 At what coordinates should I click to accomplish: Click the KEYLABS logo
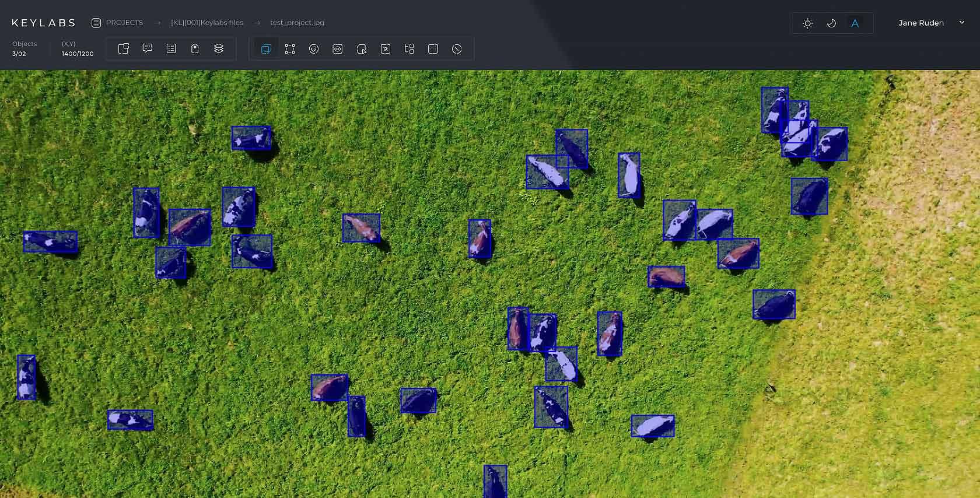point(44,23)
